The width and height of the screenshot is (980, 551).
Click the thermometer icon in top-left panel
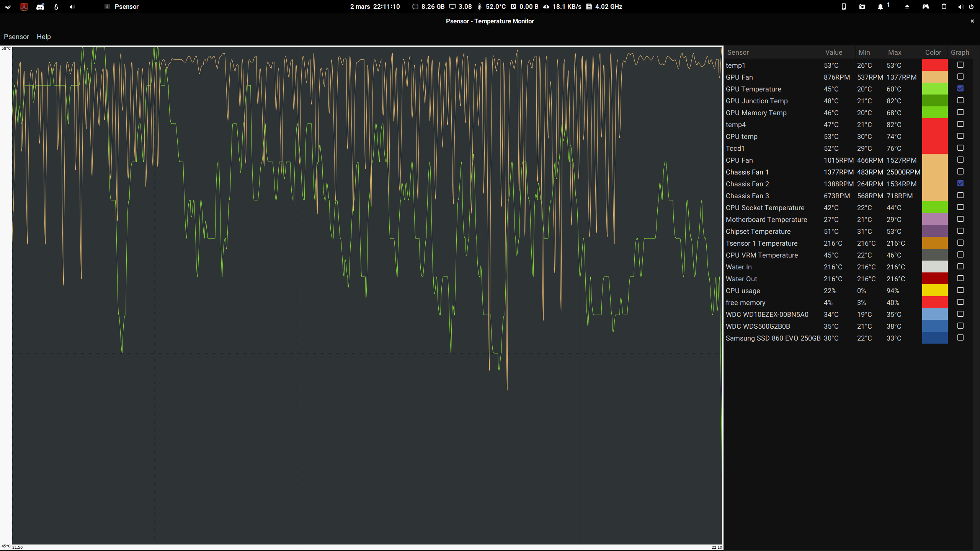(x=56, y=7)
